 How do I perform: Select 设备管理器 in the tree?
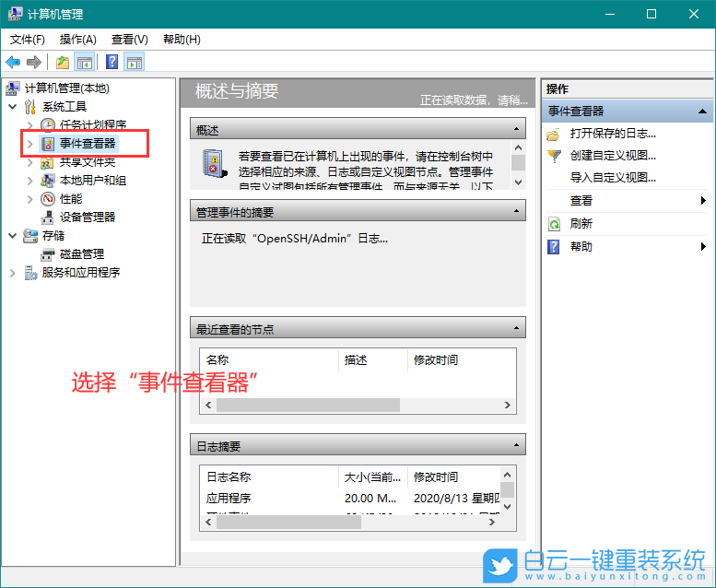pyautogui.click(x=88, y=218)
